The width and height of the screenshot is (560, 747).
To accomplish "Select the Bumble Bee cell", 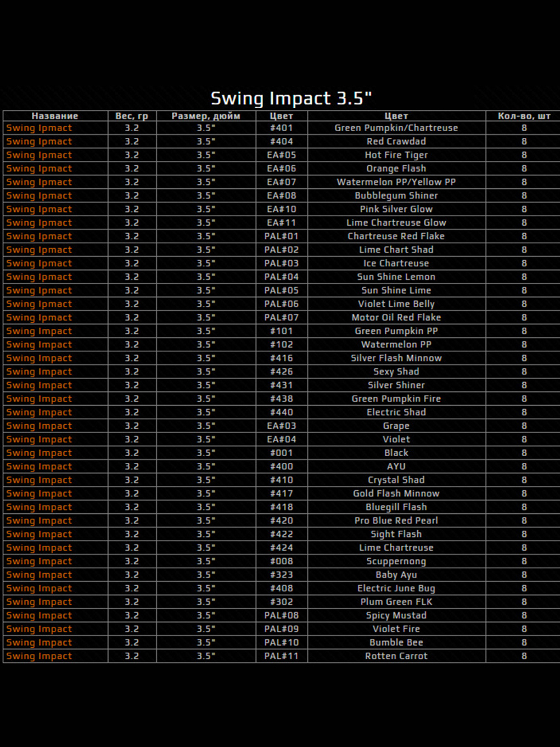I will tap(396, 642).
